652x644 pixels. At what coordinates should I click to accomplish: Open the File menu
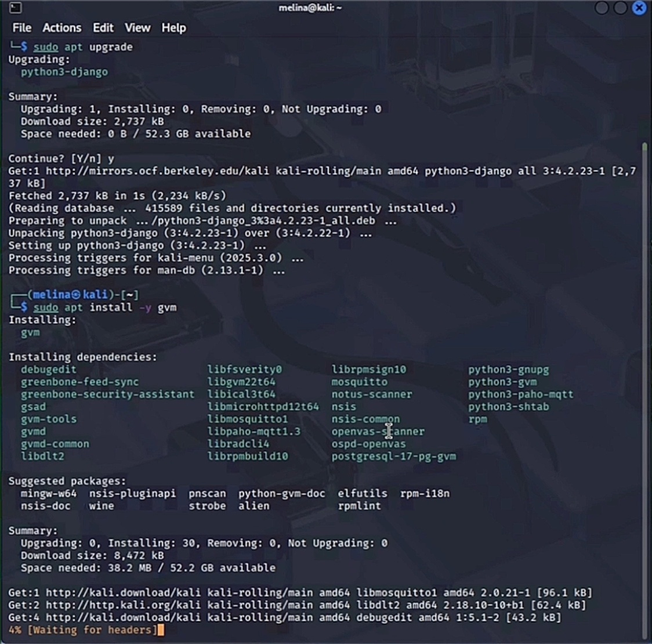[x=21, y=28]
